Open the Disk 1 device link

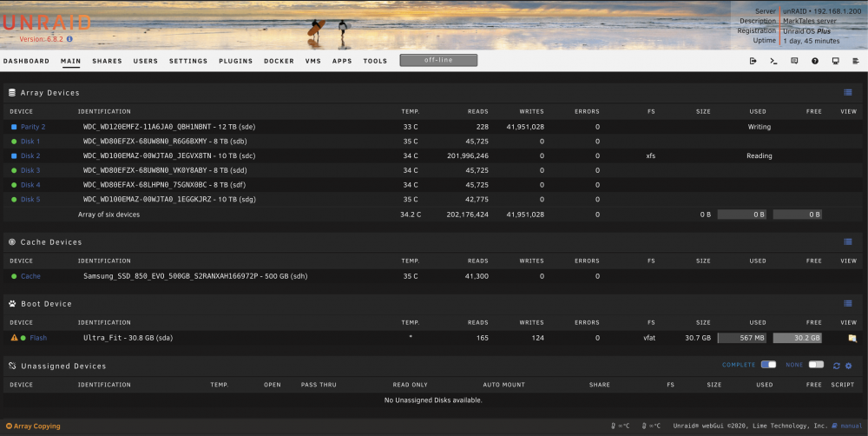(x=30, y=142)
